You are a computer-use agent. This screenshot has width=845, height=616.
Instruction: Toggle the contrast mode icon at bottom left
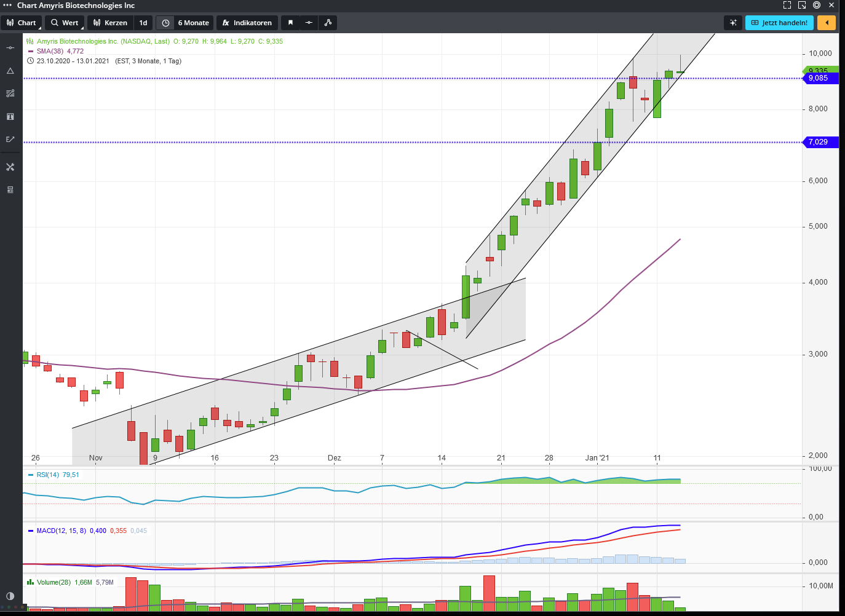click(10, 596)
